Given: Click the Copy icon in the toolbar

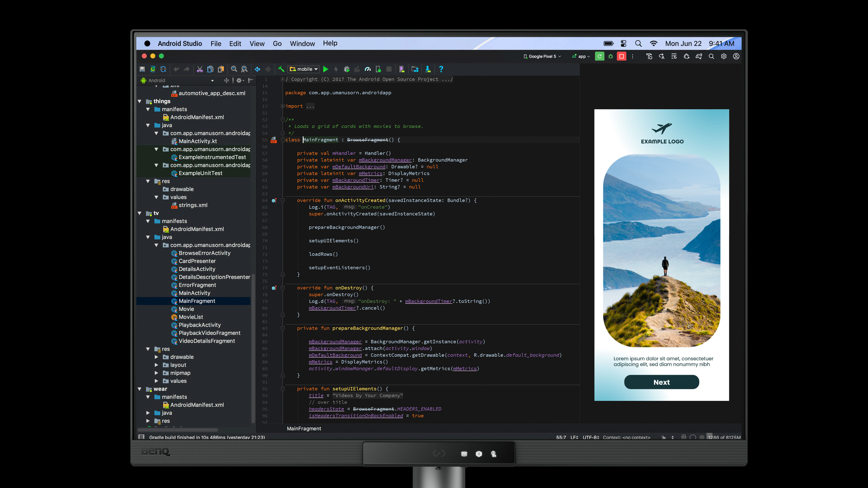Looking at the screenshot, I should click(x=210, y=69).
